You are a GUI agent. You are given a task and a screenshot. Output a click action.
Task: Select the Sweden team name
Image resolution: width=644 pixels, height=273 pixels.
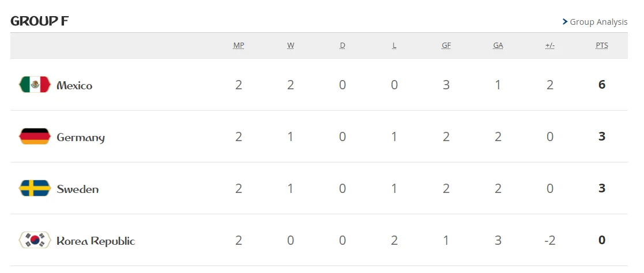tap(78, 189)
